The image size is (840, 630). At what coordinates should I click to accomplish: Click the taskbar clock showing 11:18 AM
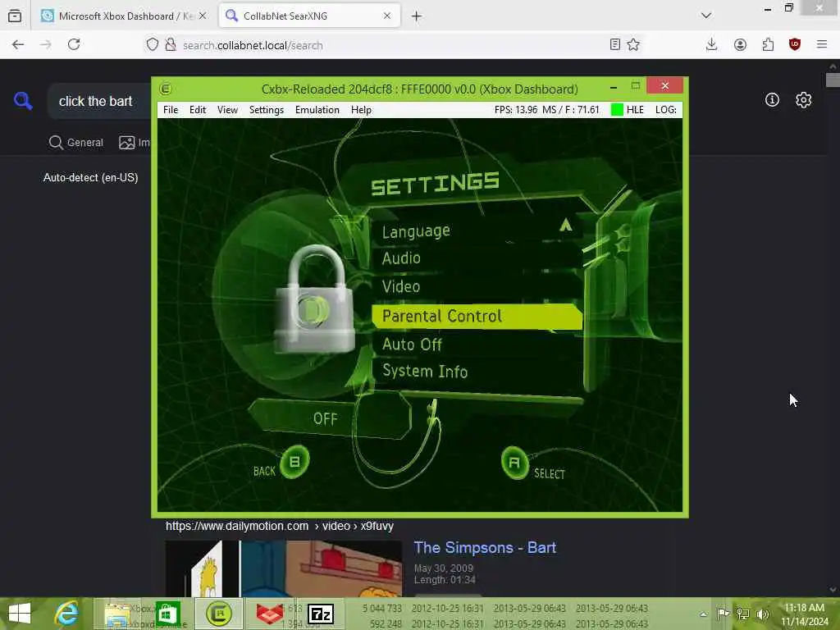click(804, 614)
